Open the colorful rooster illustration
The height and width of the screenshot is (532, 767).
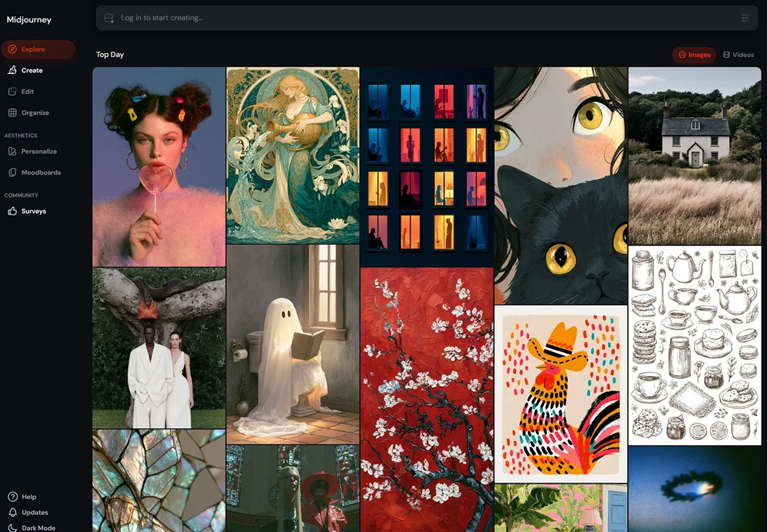pyautogui.click(x=561, y=394)
